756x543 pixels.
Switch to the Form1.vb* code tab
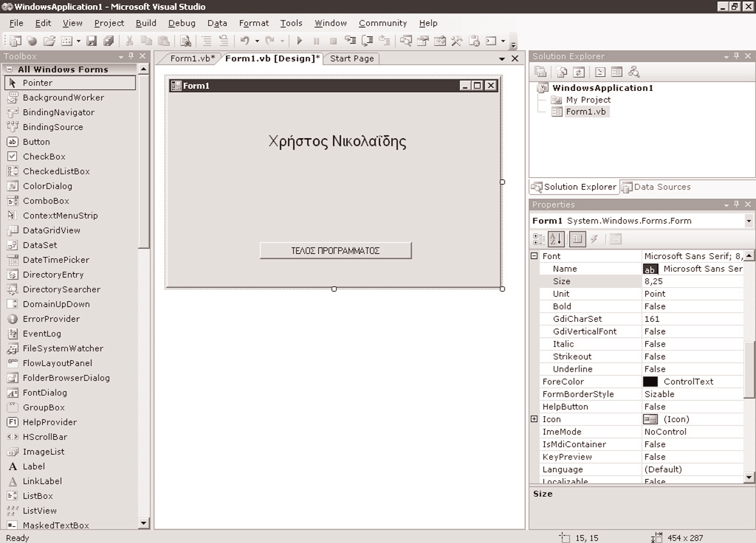(x=193, y=58)
